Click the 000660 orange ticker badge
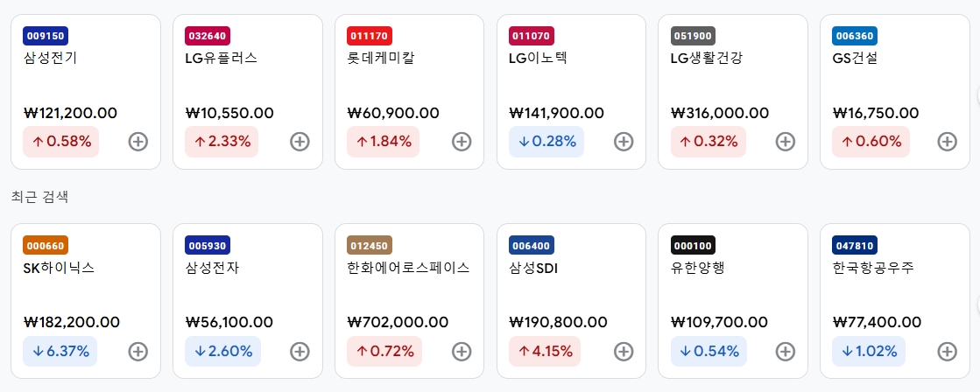 click(46, 246)
